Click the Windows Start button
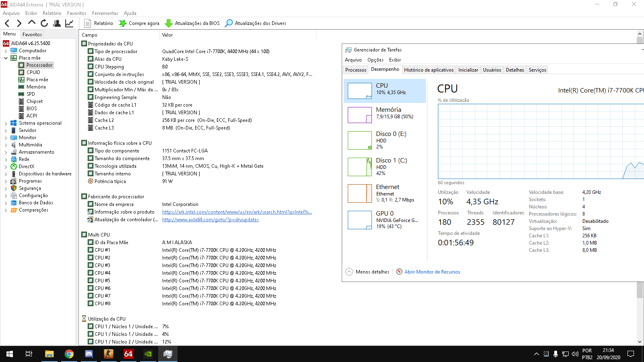644x362 pixels. (x=10, y=354)
